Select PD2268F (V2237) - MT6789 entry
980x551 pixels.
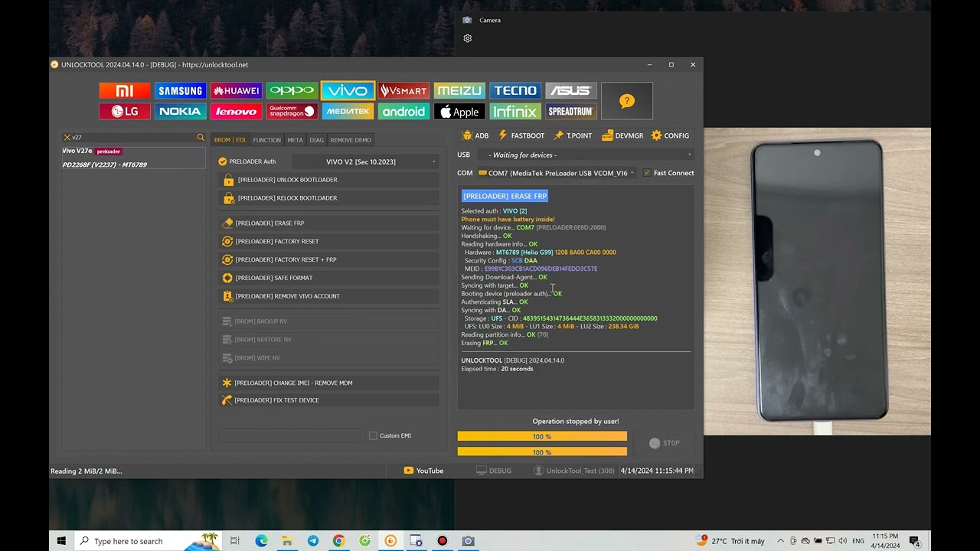[133, 165]
